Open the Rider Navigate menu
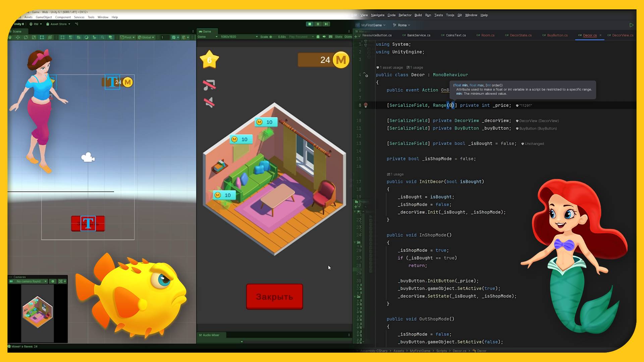644x362 pixels. pos(378,15)
